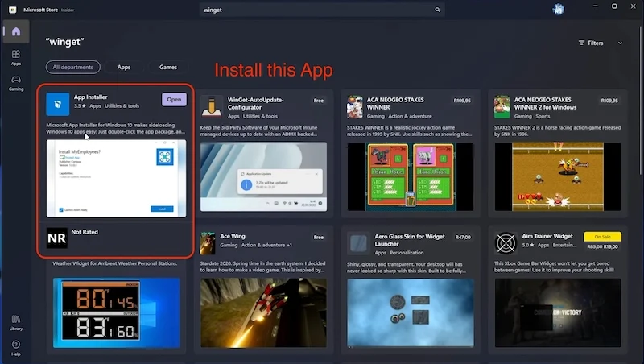Click the Ace Wing title
The height and width of the screenshot is (364, 644).
[x=233, y=236]
